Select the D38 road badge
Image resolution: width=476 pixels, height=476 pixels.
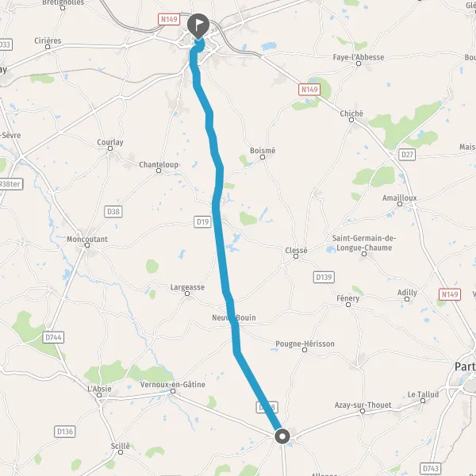113,212
